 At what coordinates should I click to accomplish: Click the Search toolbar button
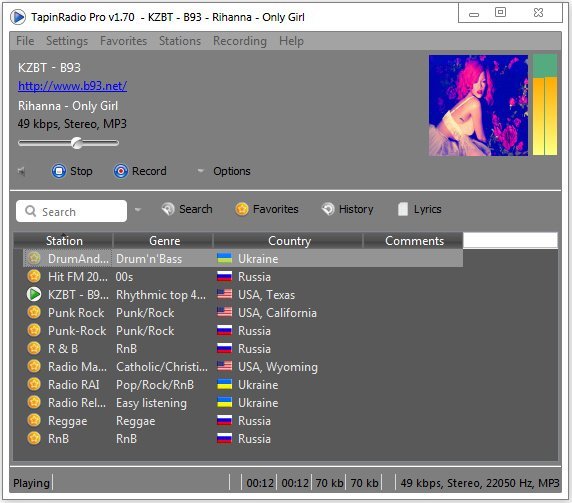pyautogui.click(x=187, y=209)
